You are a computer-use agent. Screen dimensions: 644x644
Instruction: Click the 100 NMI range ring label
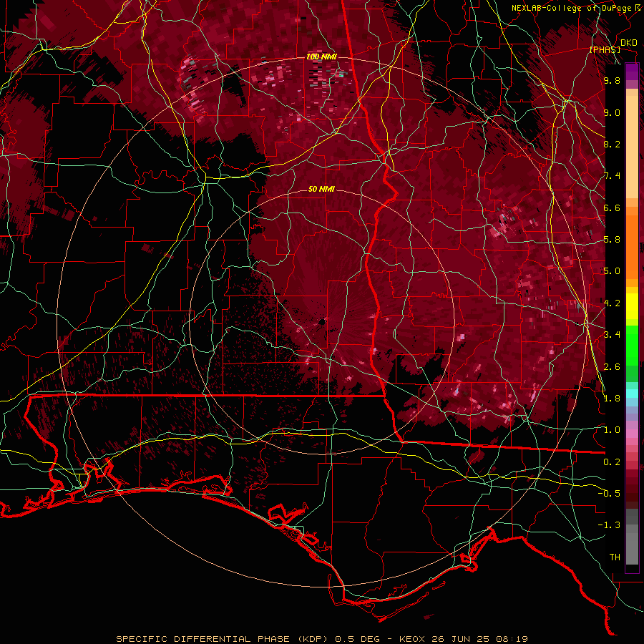click(x=321, y=57)
